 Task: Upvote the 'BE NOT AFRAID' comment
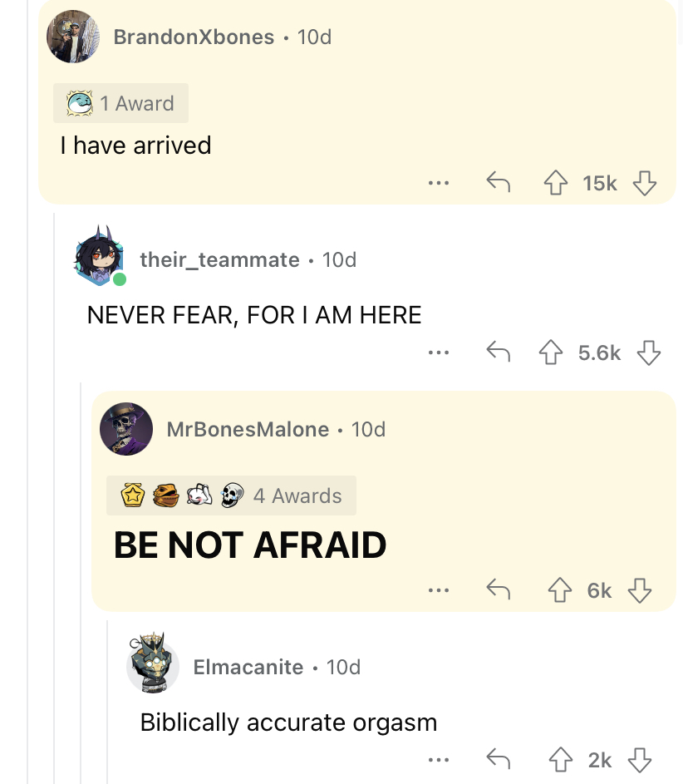[x=559, y=590]
